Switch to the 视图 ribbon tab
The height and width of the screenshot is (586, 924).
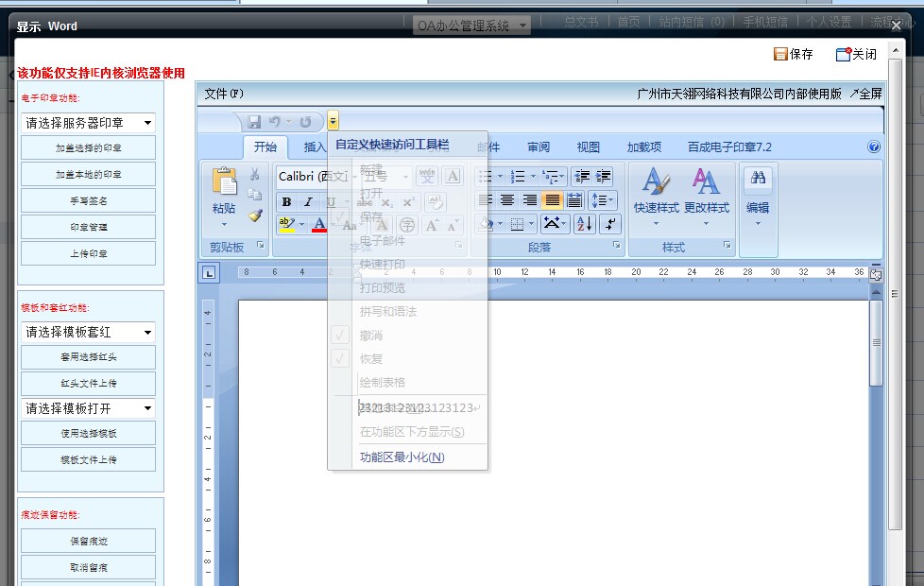pyautogui.click(x=588, y=146)
